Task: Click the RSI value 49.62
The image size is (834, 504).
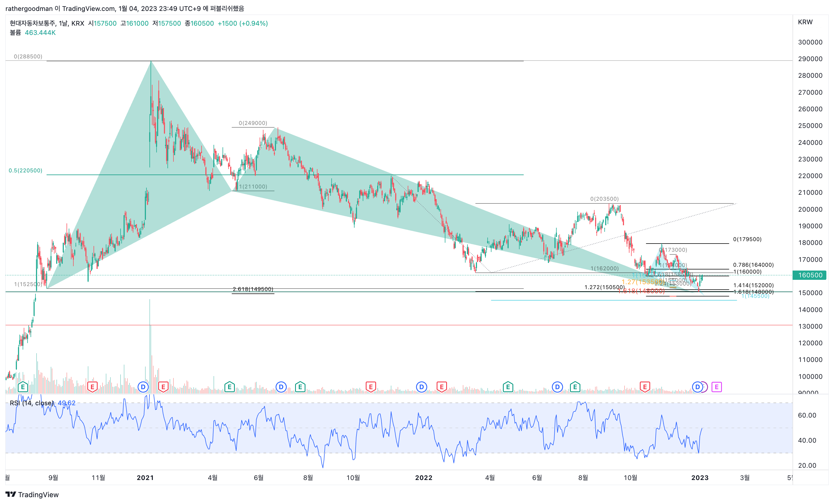Action: point(67,403)
